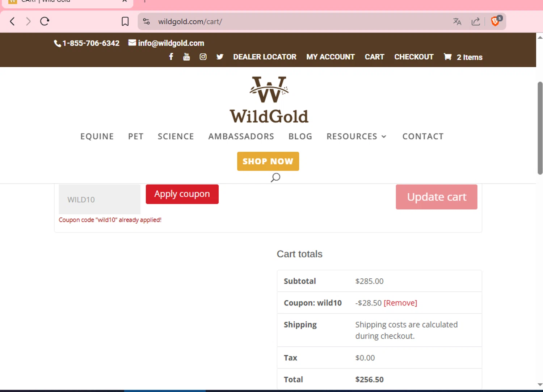Click the translate page icon
Image resolution: width=543 pixels, height=392 pixels.
(457, 21)
